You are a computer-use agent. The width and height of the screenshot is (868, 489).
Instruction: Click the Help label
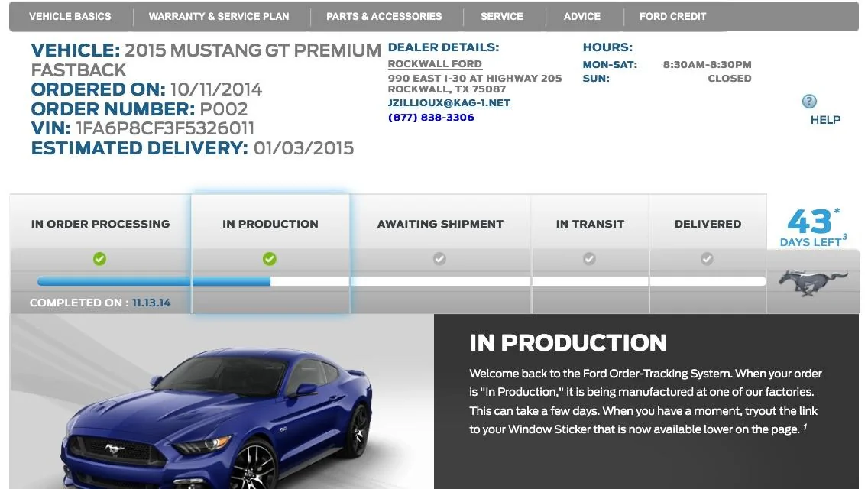(x=825, y=120)
